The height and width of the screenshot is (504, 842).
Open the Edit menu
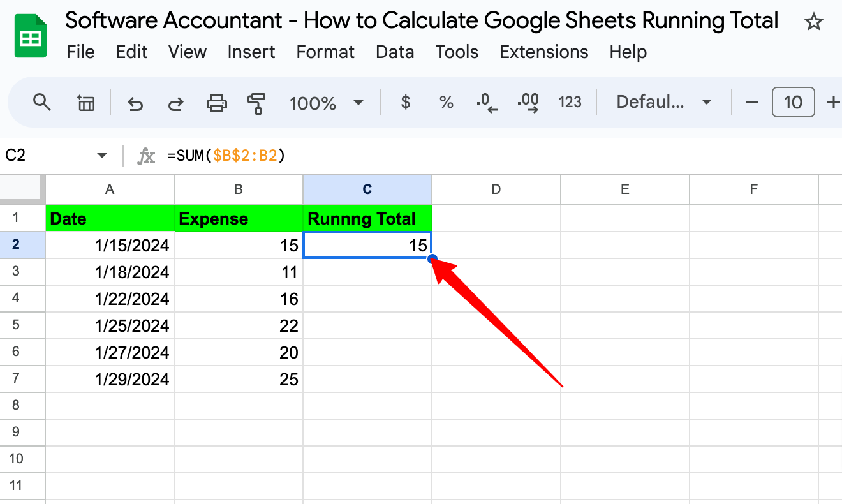pyautogui.click(x=132, y=52)
